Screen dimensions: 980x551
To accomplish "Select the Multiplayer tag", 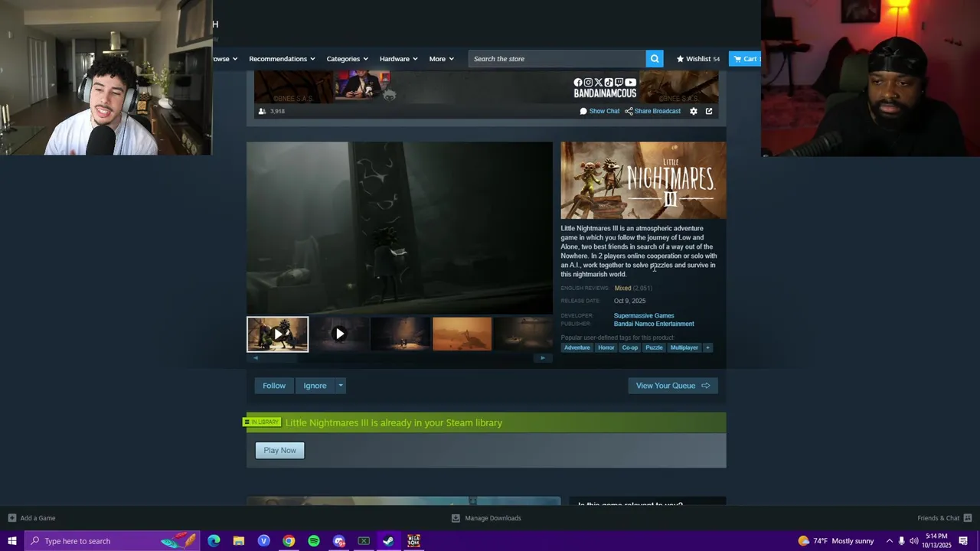I will 684,347.
